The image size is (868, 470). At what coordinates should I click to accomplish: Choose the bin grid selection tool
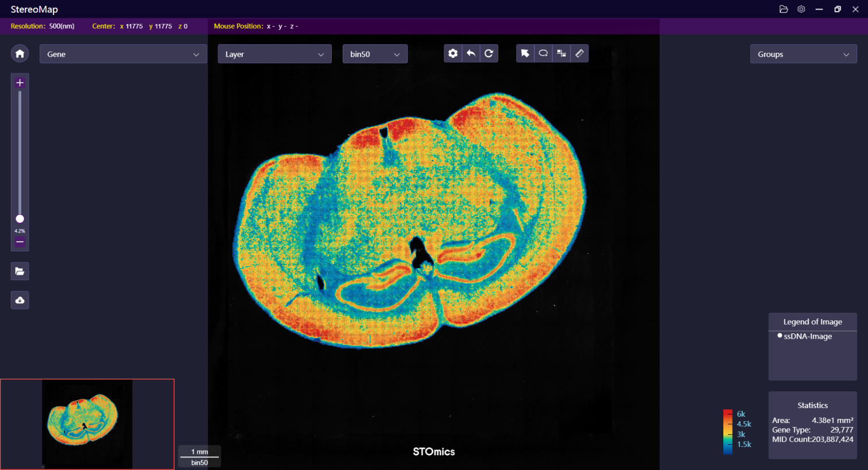click(x=561, y=53)
